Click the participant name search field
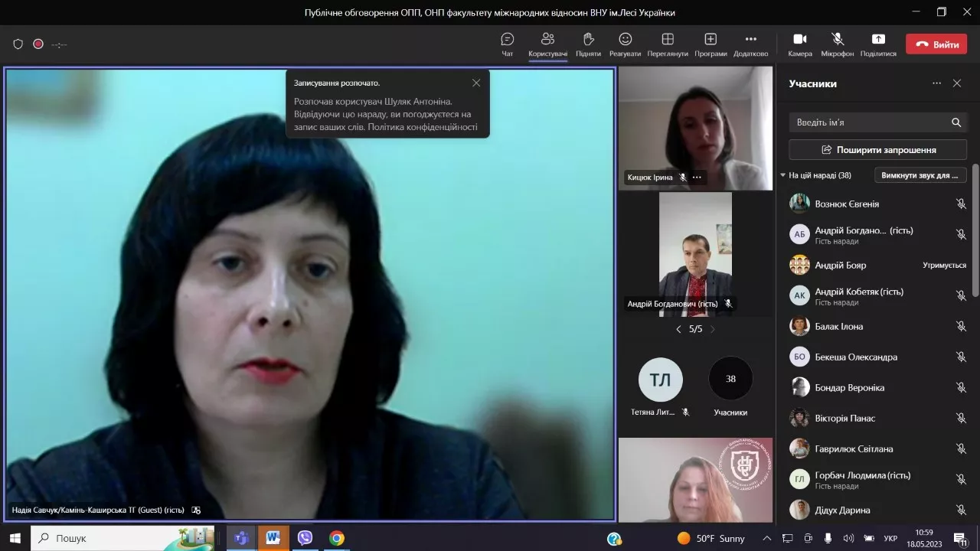Screen dimensions: 980x551 point(869,122)
